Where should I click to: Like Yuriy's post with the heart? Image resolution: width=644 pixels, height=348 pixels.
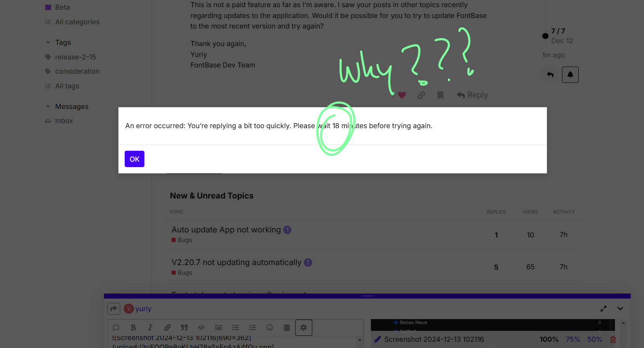[x=402, y=95]
